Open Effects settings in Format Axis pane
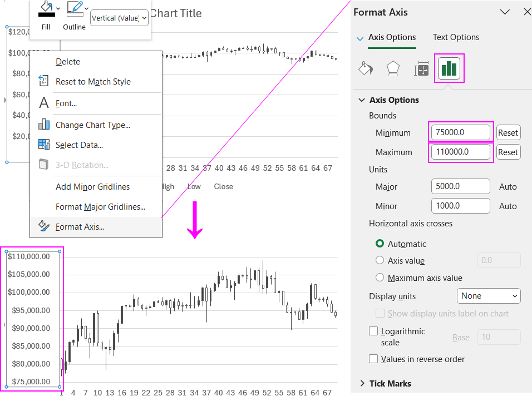The width and height of the screenshot is (532, 406). pos(393,69)
